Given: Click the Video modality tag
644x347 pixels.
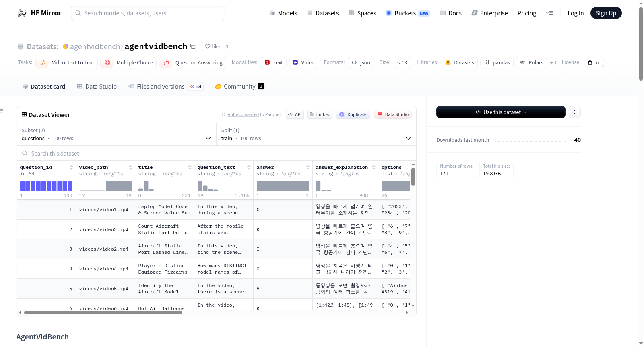Looking at the screenshot, I should (x=304, y=62).
